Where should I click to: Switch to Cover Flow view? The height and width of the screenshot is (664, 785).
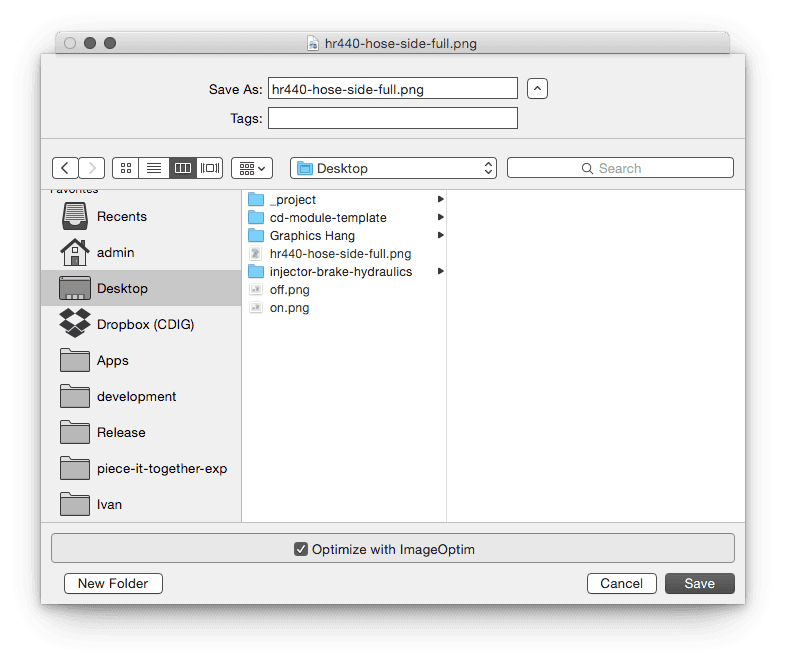(210, 168)
